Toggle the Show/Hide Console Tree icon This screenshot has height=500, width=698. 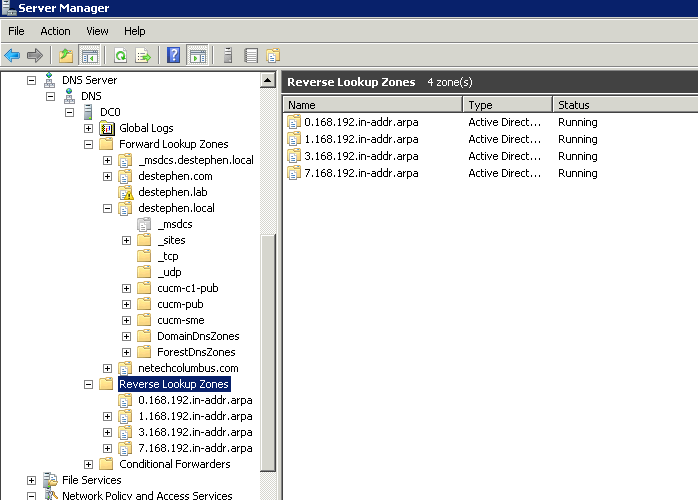click(x=89, y=56)
